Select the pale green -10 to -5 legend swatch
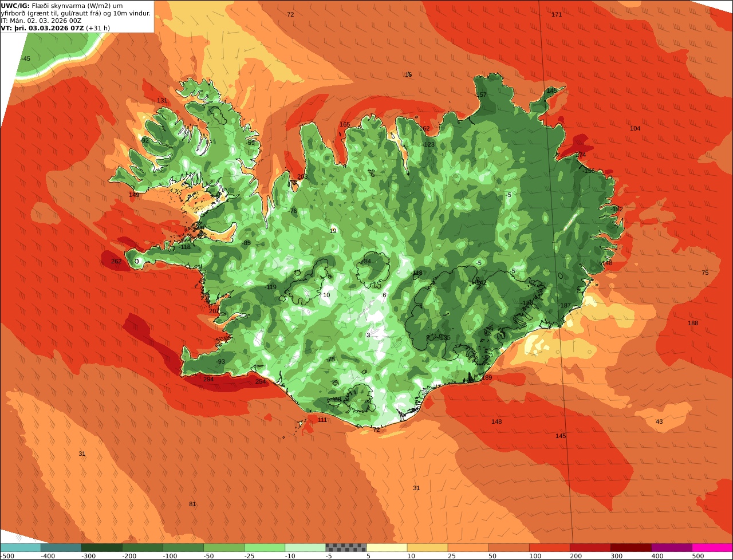This screenshot has width=733, height=560. pos(305,547)
